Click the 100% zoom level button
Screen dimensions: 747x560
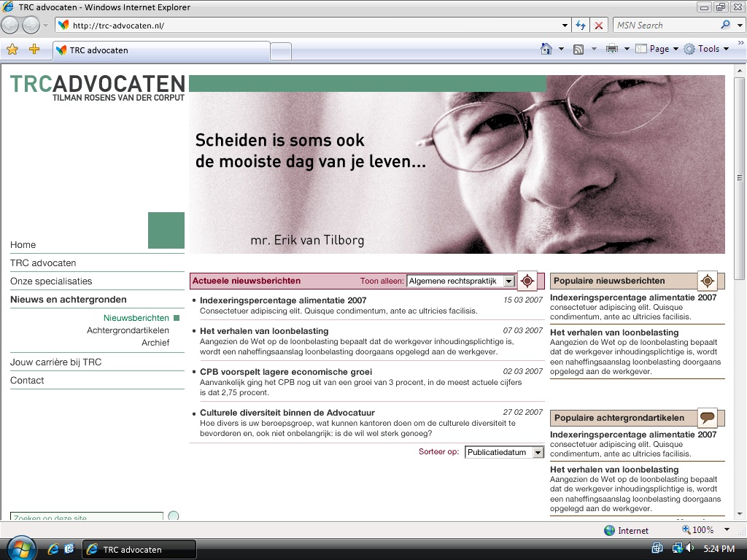point(697,530)
